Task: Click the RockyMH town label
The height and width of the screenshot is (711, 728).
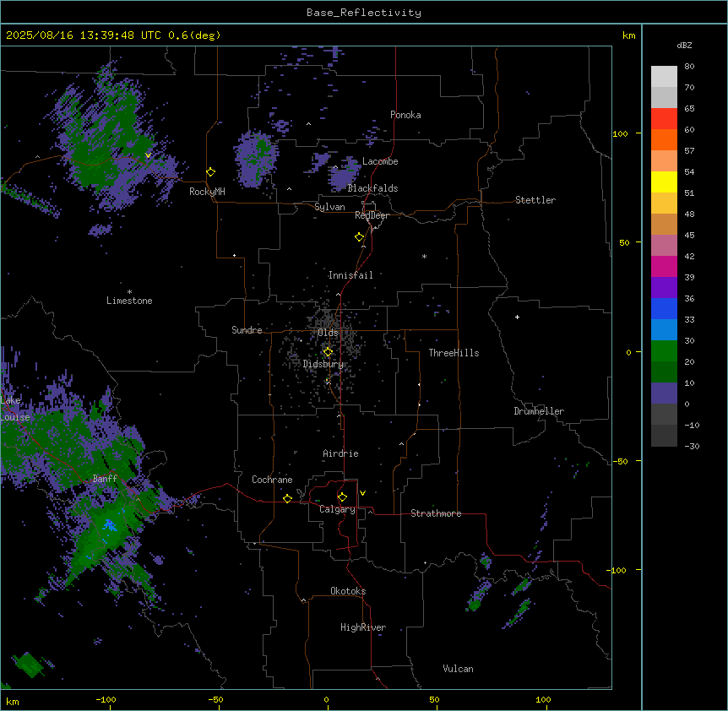Action: [207, 192]
